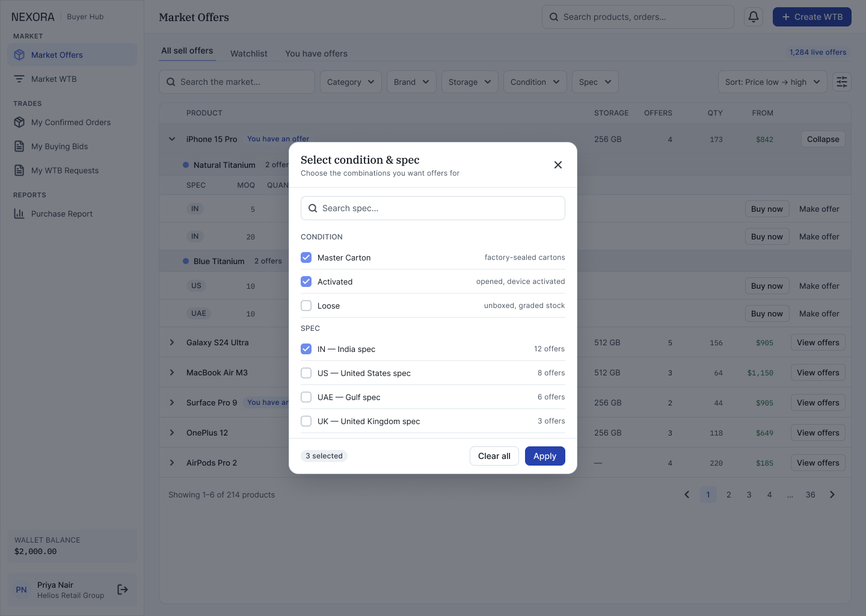Expand Surface Pro 9 row

(x=172, y=402)
